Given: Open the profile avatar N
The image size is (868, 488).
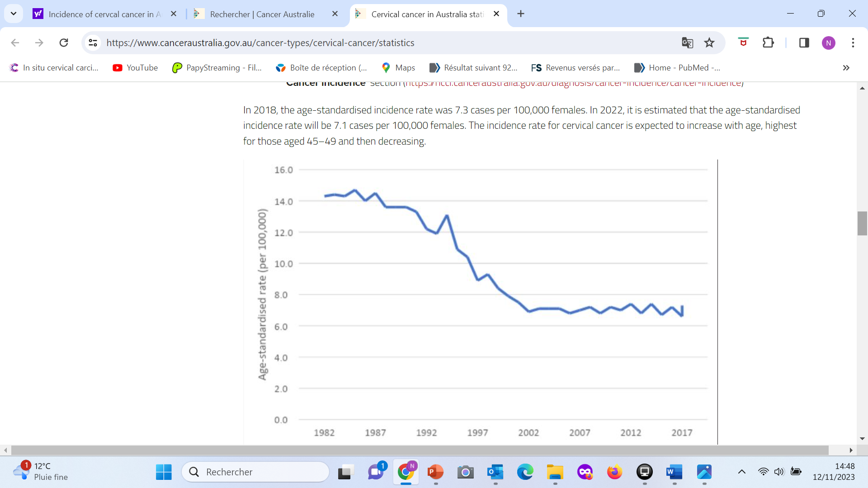Looking at the screenshot, I should (828, 43).
